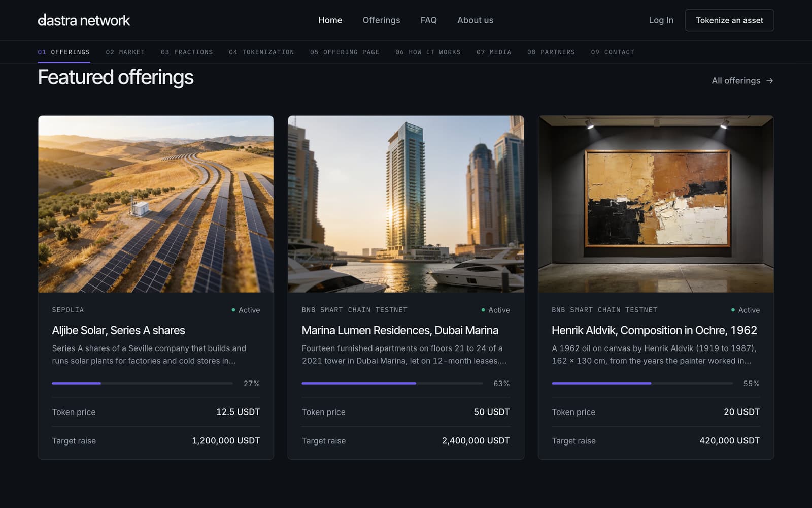
Task: Navigate to the 08 Partners section
Action: [x=551, y=52]
